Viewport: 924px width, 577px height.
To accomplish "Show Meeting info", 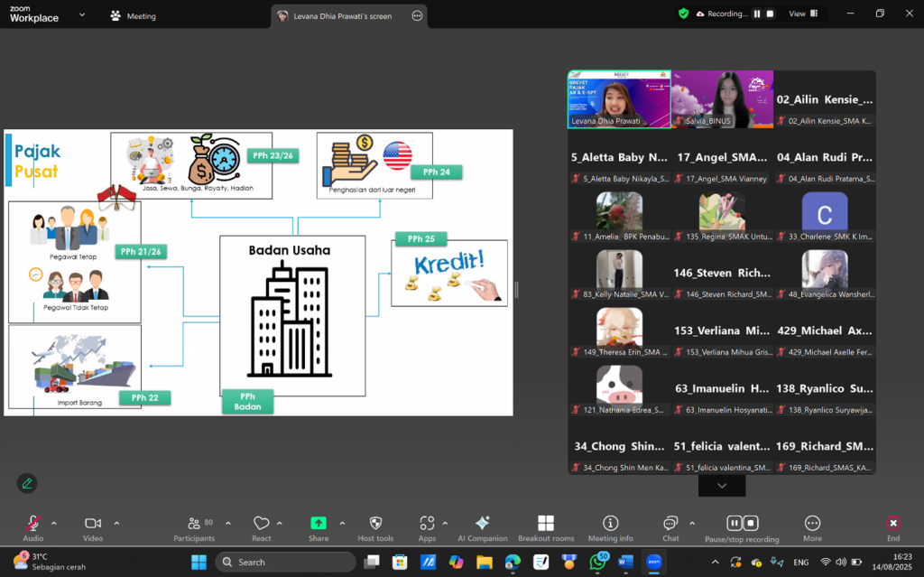I will click(610, 527).
